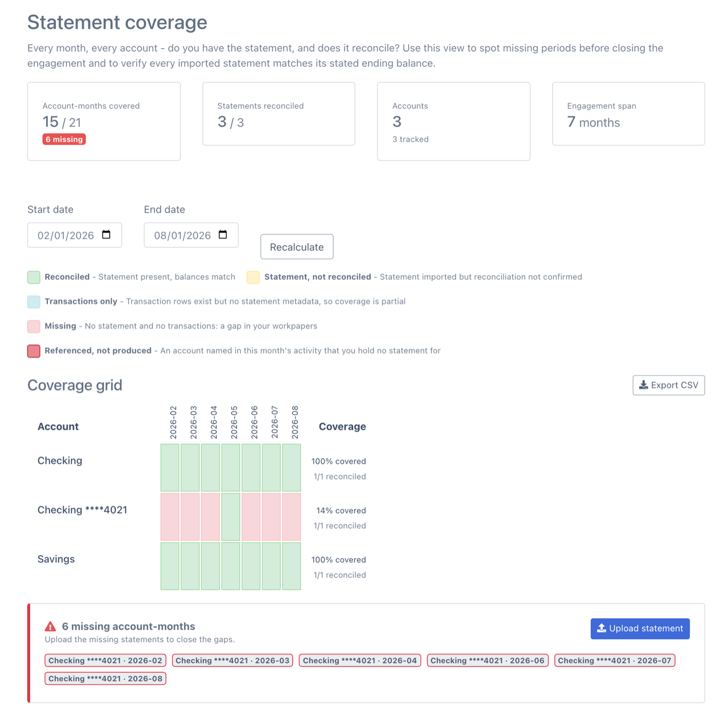Click the download icon in Export CSV
Screen dimensions: 728x706
(x=643, y=385)
